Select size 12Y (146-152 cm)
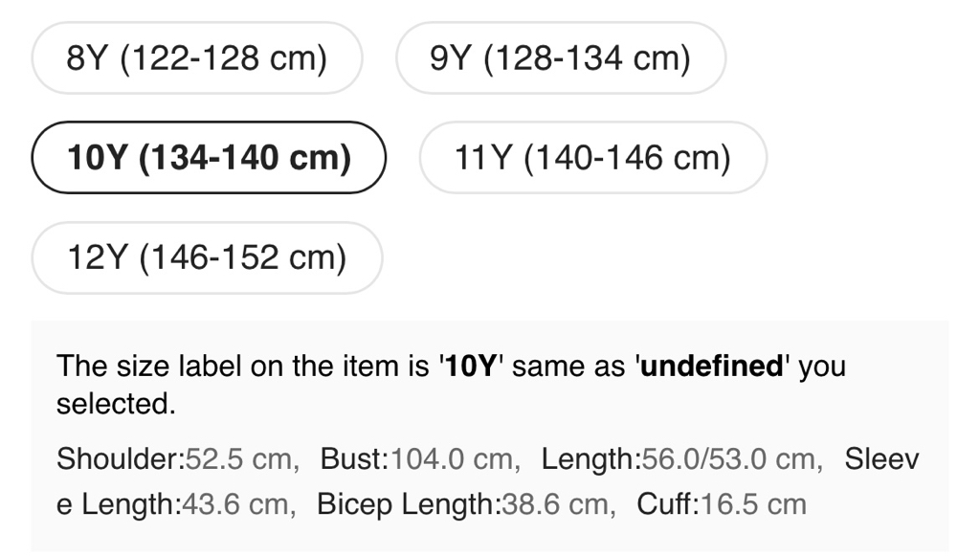980x556 pixels. click(x=207, y=257)
